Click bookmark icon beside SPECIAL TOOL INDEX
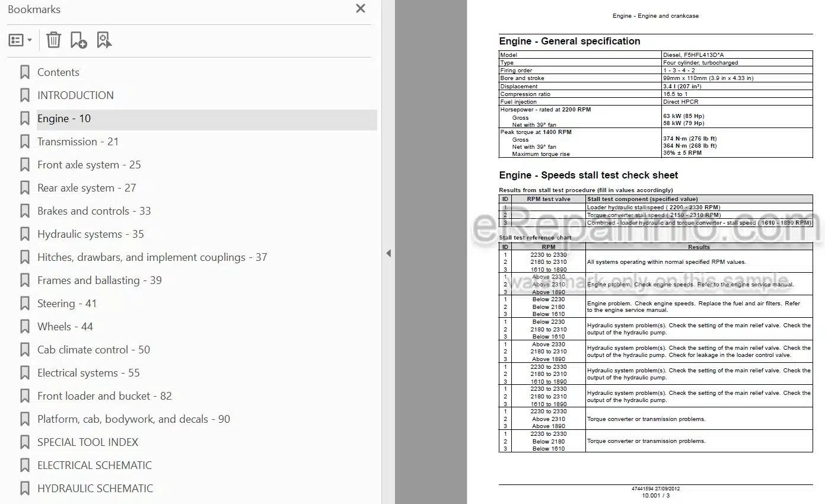 [24, 442]
